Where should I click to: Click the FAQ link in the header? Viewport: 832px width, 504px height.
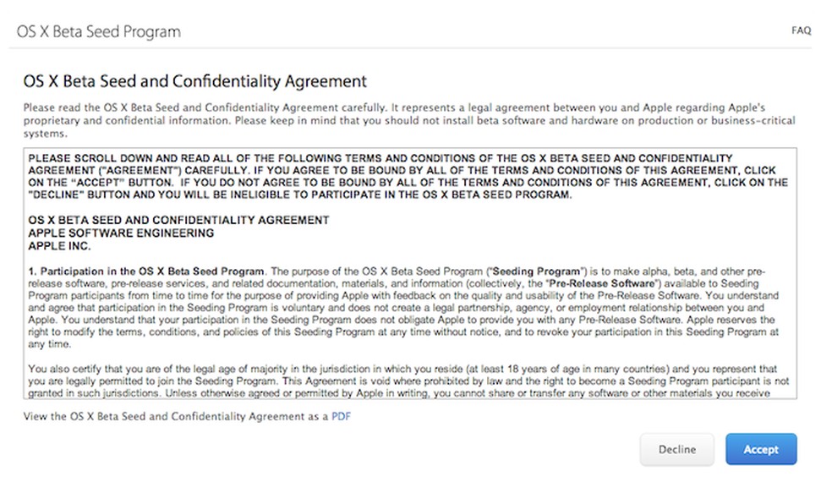point(800,30)
